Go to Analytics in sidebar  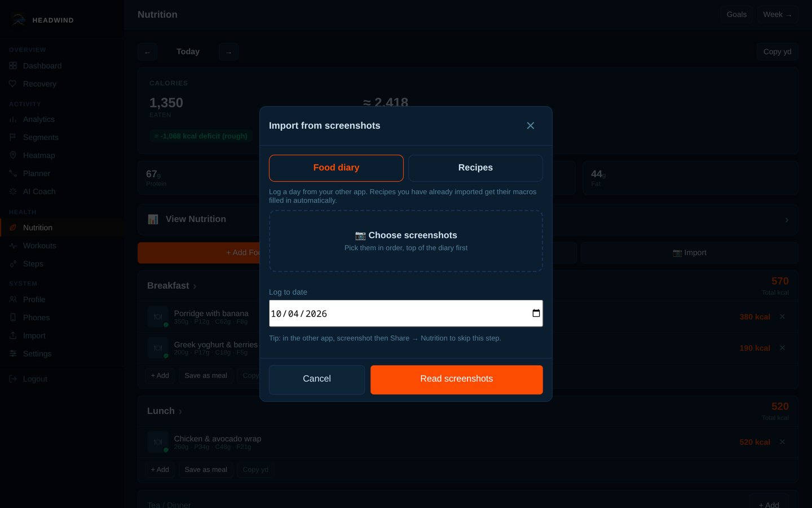[62, 120]
